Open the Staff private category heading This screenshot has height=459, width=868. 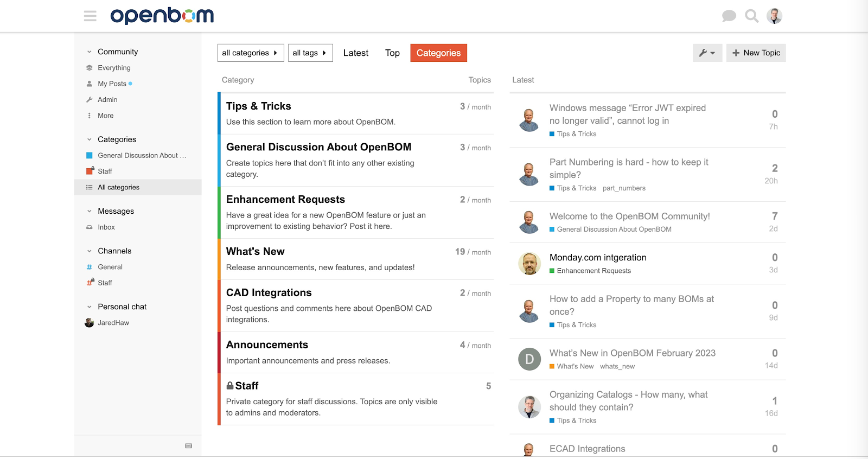247,386
